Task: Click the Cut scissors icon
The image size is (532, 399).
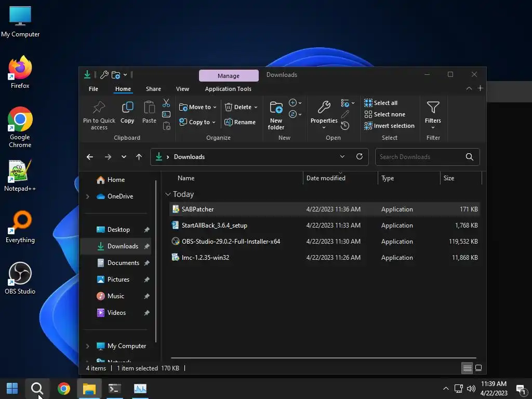Action: [166, 103]
